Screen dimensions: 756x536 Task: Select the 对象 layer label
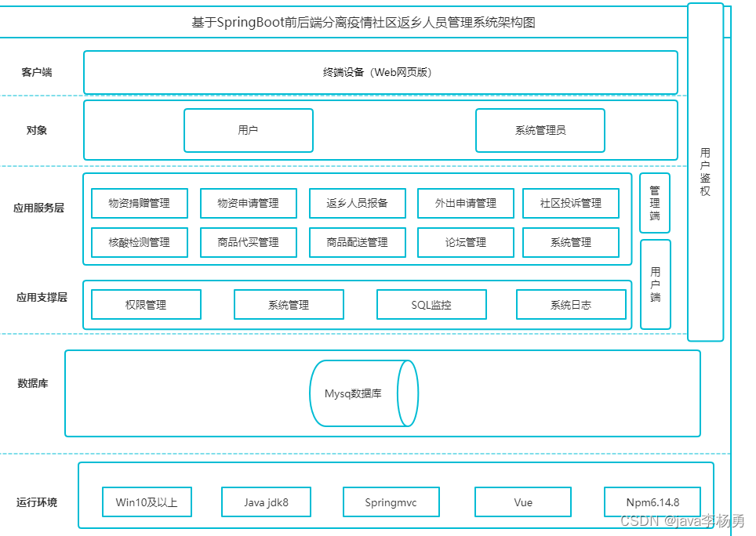[37, 130]
